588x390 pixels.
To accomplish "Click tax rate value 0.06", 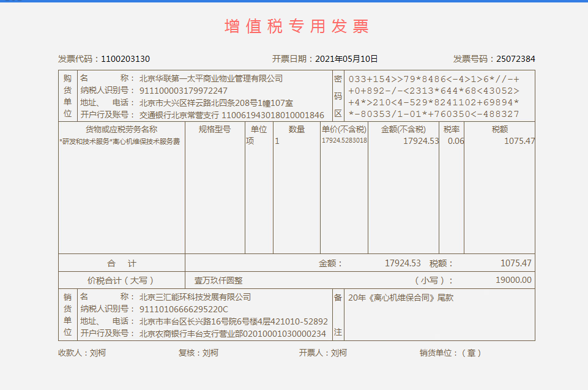I will pyautogui.click(x=456, y=141).
